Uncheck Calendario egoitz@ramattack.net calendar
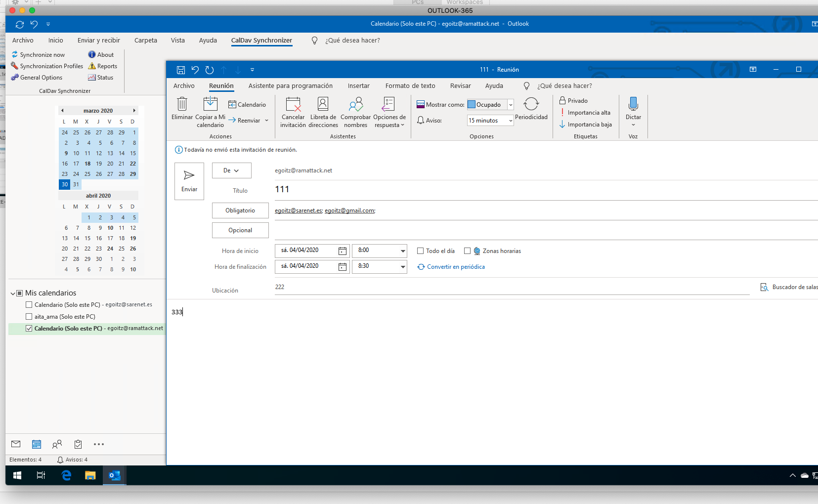Image resolution: width=818 pixels, height=504 pixels. tap(29, 329)
